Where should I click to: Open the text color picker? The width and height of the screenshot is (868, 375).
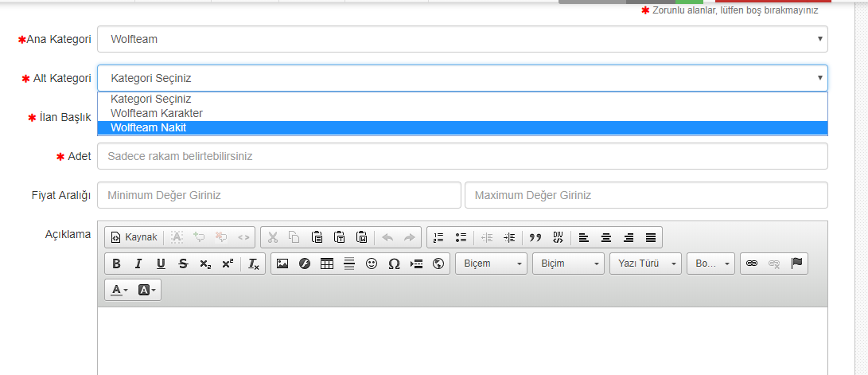119,290
